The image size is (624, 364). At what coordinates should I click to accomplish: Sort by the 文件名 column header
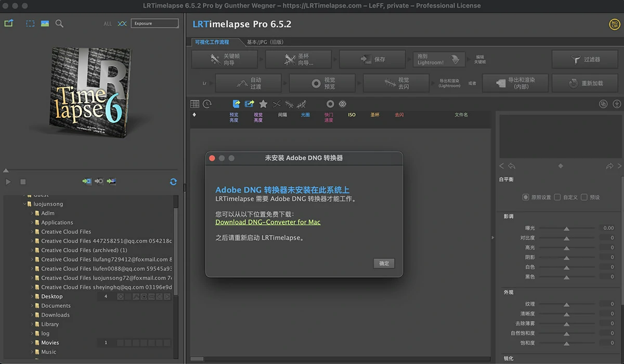pos(461,114)
